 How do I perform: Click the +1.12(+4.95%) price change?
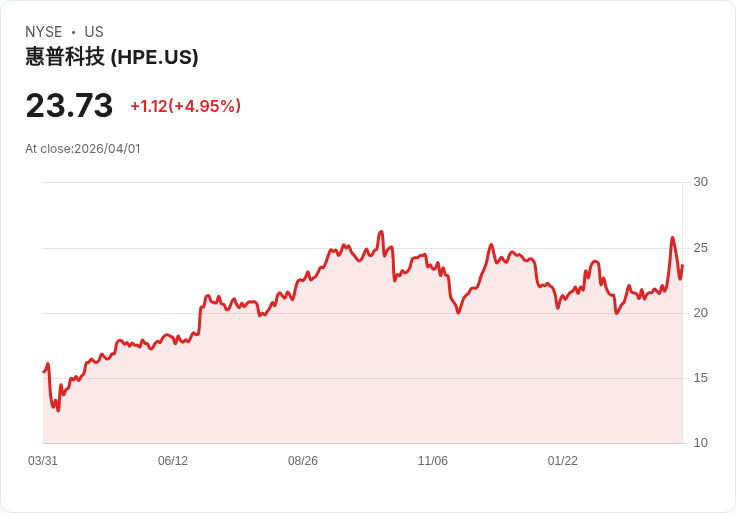coord(185,106)
